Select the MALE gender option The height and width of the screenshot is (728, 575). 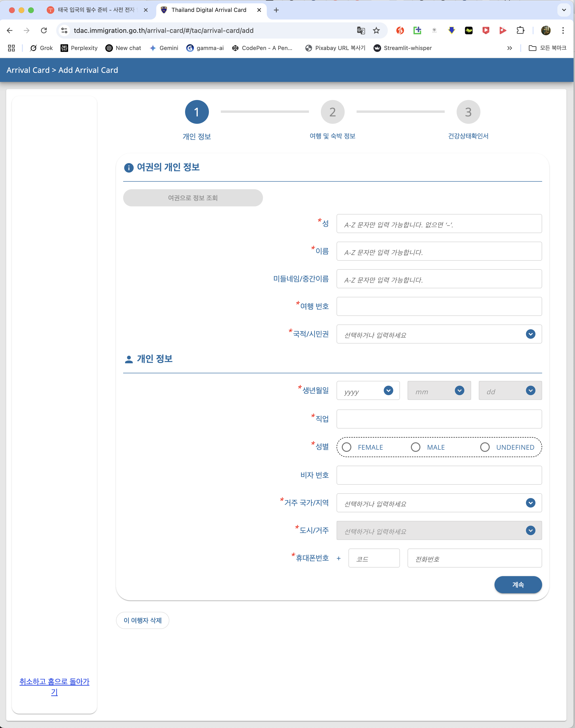[x=415, y=447]
